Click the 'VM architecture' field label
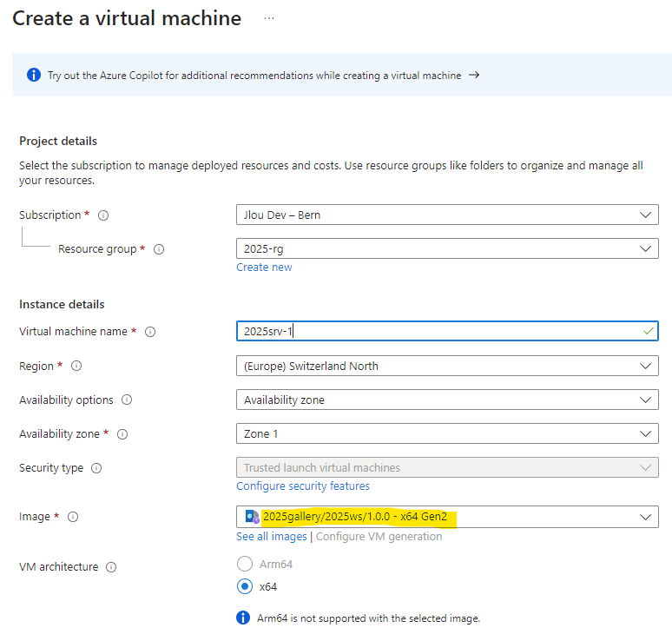The height and width of the screenshot is (641, 672). [59, 567]
